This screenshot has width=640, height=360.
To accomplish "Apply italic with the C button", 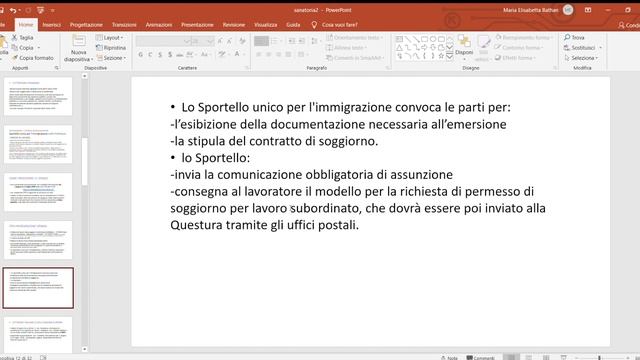I will point(150,54).
